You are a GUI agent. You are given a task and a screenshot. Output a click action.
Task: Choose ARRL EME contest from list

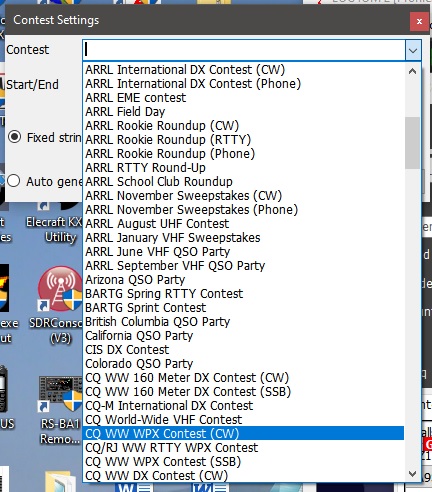[243, 98]
